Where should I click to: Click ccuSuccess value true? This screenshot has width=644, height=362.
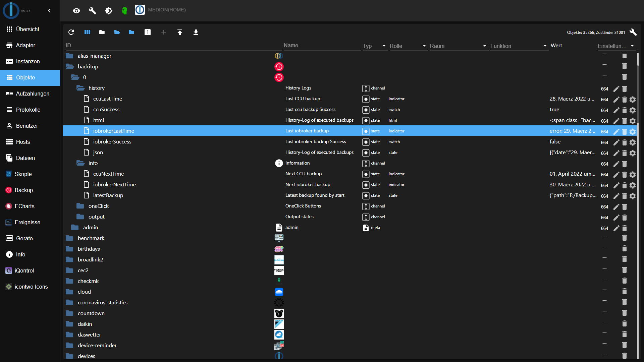(x=554, y=110)
